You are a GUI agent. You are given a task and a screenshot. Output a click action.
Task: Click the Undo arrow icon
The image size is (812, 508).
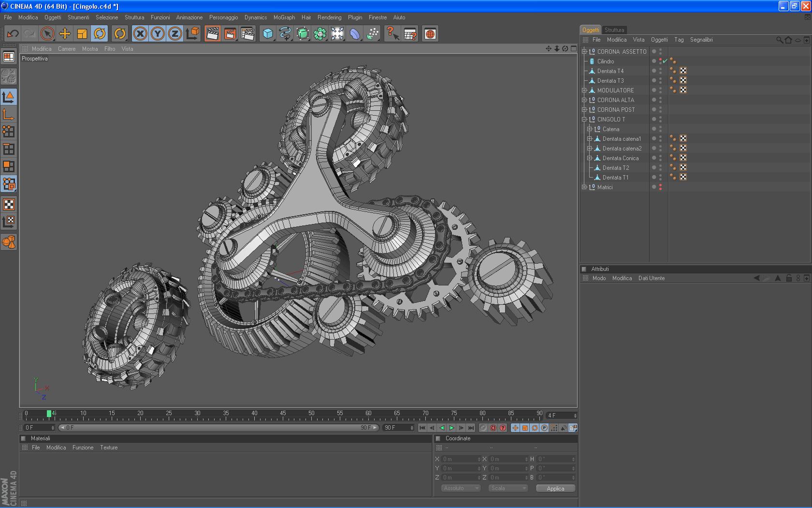tap(13, 34)
